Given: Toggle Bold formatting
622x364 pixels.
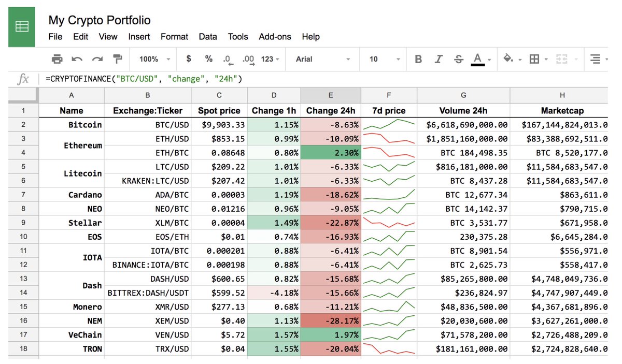Looking at the screenshot, I should coord(418,59).
